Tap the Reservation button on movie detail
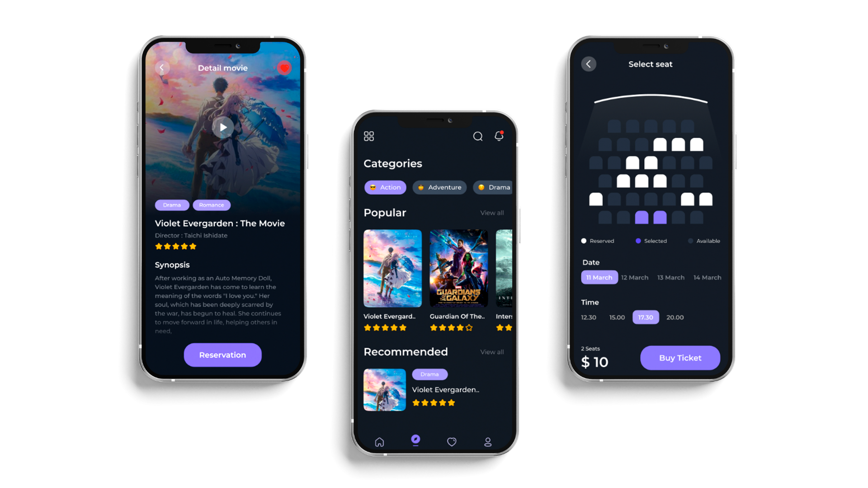 coord(223,355)
